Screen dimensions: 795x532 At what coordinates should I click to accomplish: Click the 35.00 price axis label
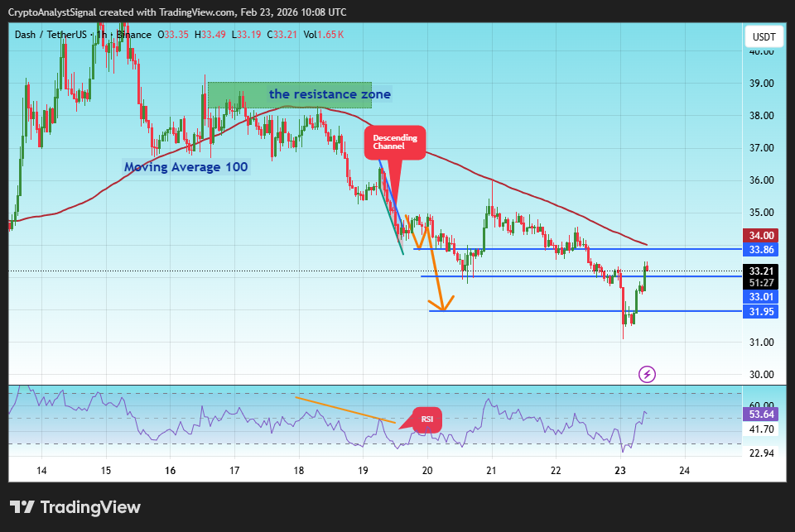pyautogui.click(x=762, y=213)
